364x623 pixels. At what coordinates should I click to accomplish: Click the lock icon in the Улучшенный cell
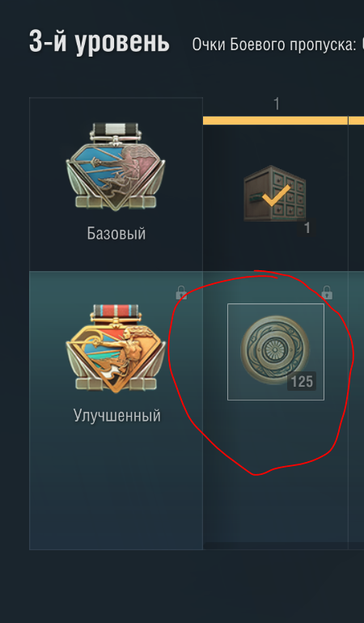point(181,292)
